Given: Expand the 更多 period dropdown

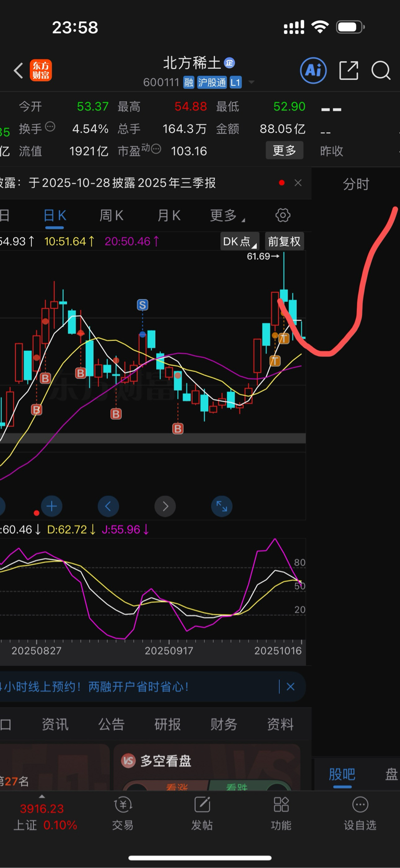Looking at the screenshot, I should click(x=227, y=216).
